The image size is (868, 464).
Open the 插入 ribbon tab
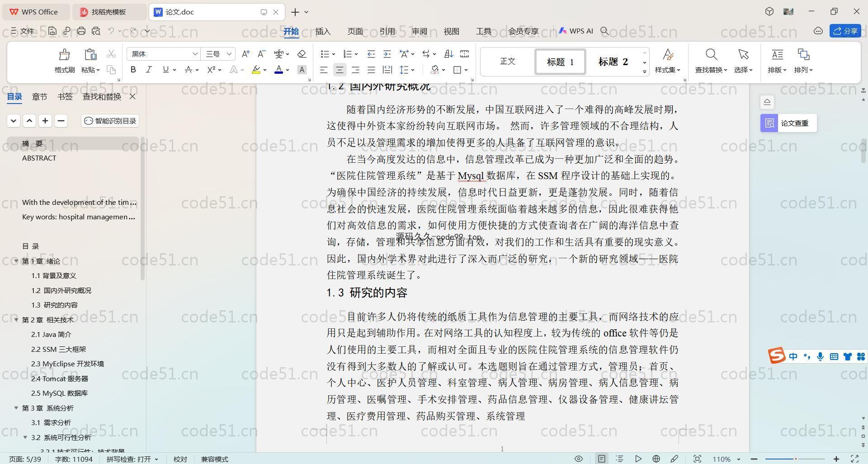click(x=323, y=31)
